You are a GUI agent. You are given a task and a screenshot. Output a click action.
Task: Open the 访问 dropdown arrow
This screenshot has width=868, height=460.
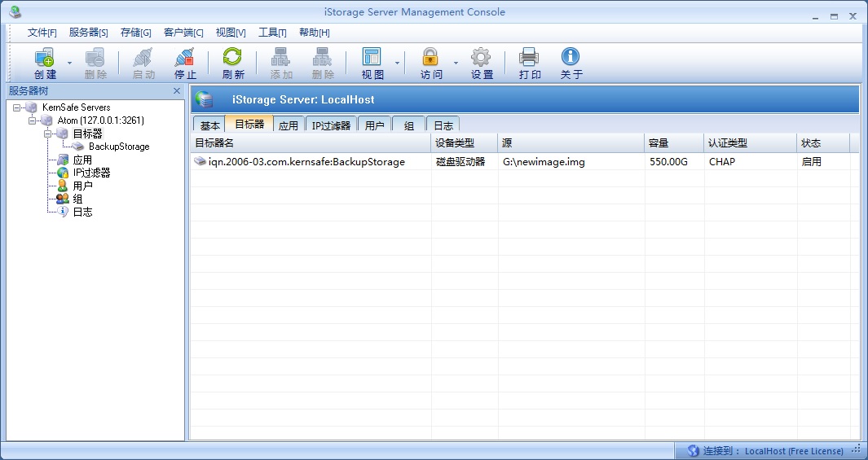tap(456, 63)
